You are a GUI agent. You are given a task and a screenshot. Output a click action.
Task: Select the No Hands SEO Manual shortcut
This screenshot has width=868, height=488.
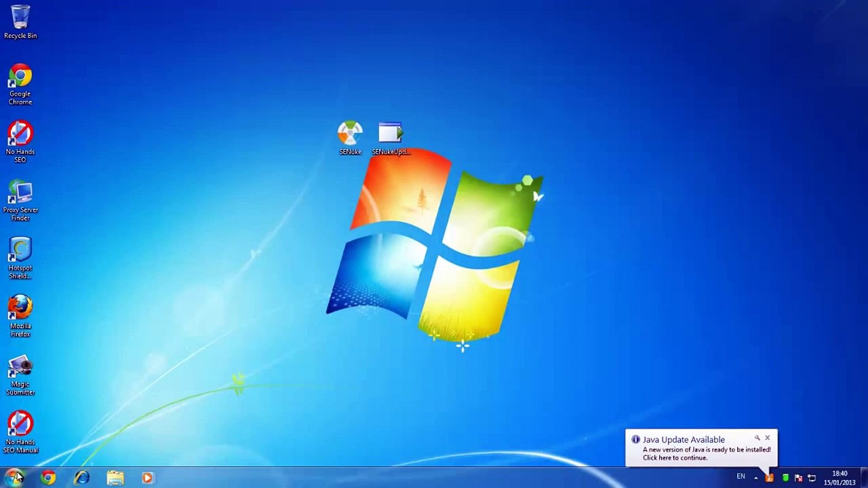(20, 433)
